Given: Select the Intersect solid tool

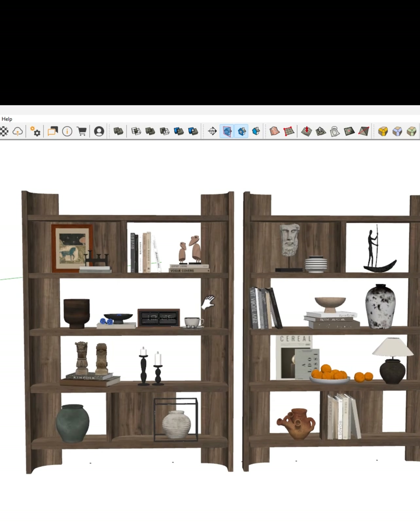Looking at the screenshot, I should 136,131.
